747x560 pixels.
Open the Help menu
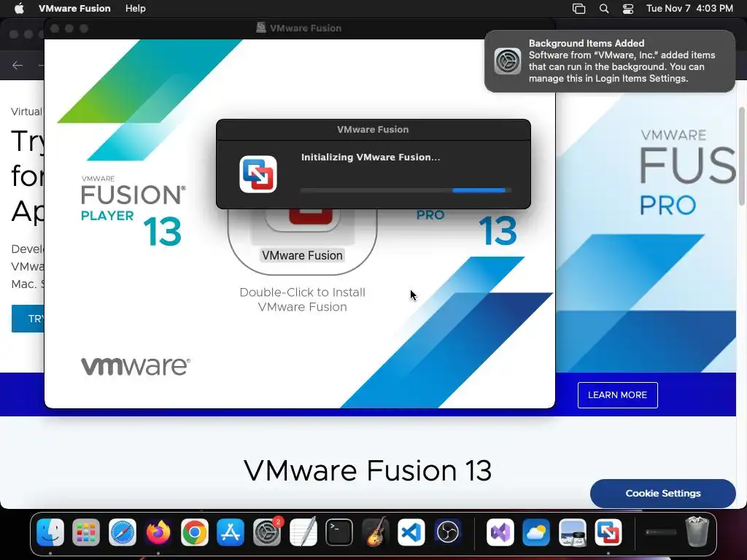click(x=135, y=9)
